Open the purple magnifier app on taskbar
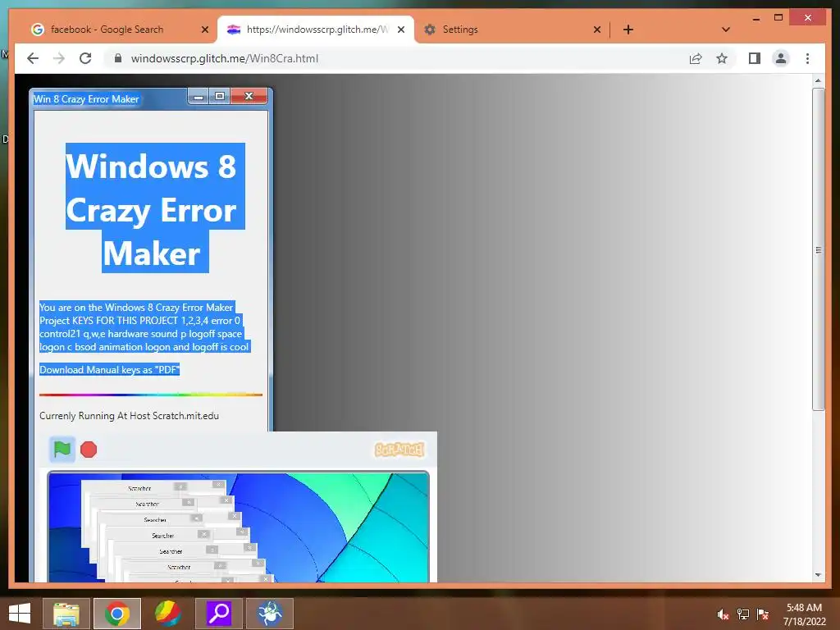The width and height of the screenshot is (840, 630). coord(218,614)
